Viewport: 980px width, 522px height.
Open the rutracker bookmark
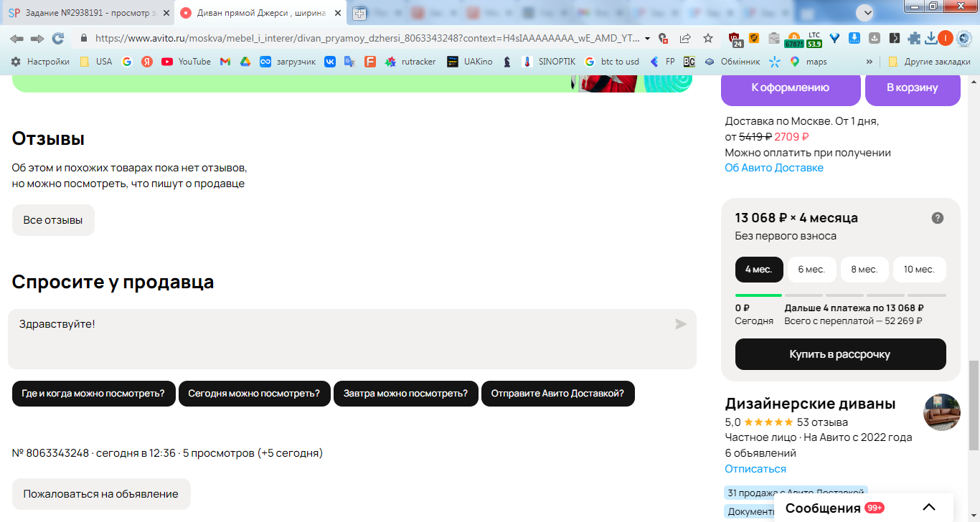click(410, 62)
